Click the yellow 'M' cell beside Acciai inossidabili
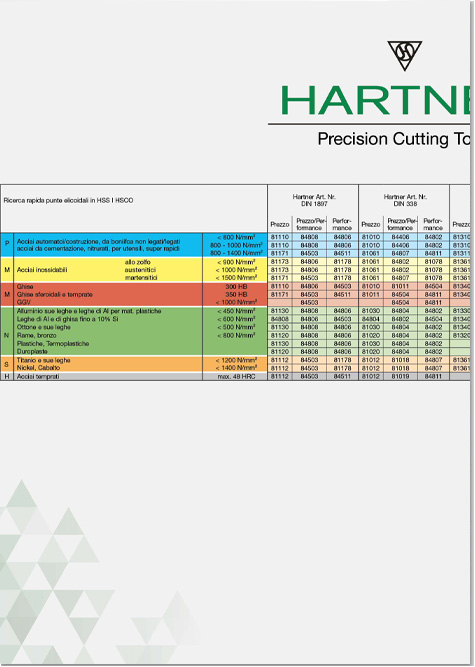Image resolution: width=475 pixels, height=667 pixels. [x=7, y=270]
